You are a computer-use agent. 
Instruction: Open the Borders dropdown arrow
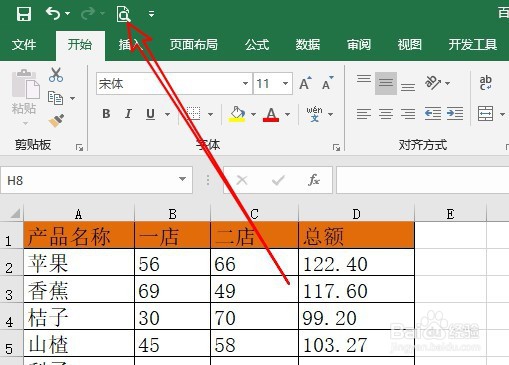click(210, 114)
